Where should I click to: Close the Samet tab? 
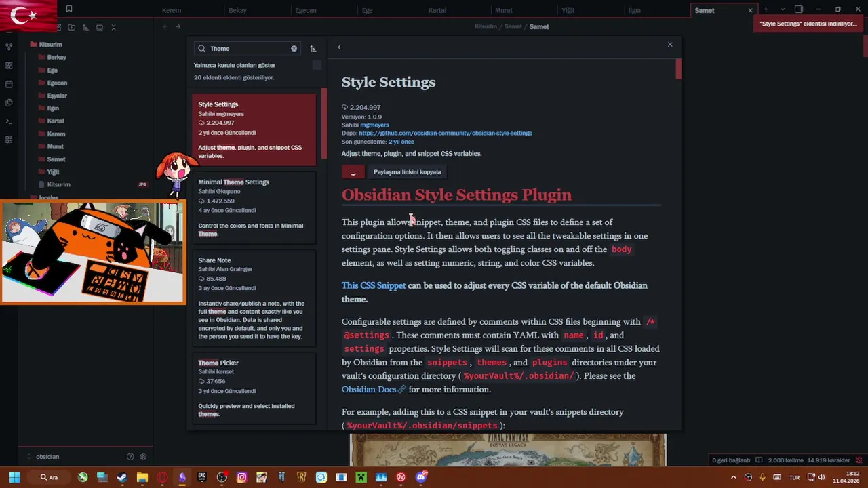(x=750, y=10)
